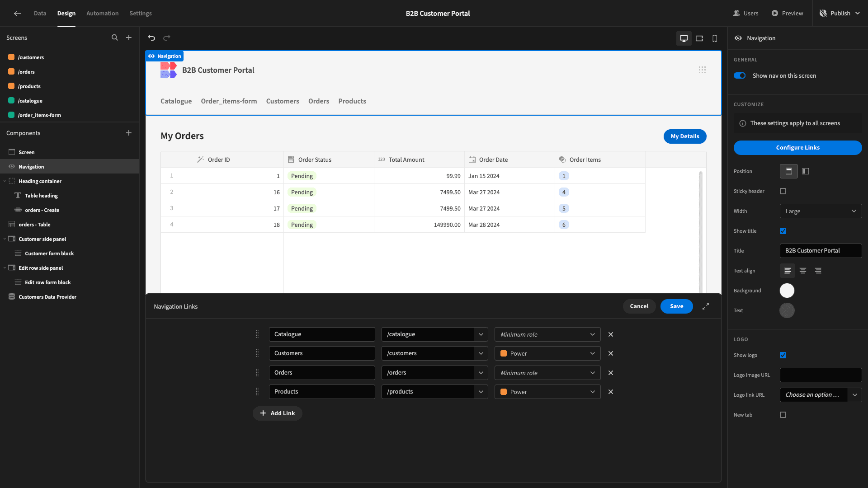Open the Settings tab
The width and height of the screenshot is (868, 488).
tap(141, 14)
